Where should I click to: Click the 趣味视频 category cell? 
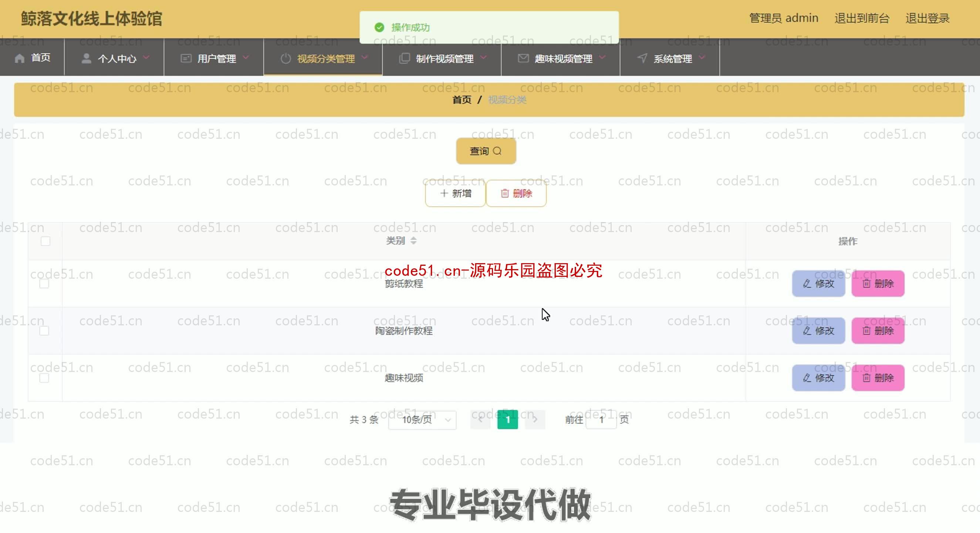(x=403, y=378)
